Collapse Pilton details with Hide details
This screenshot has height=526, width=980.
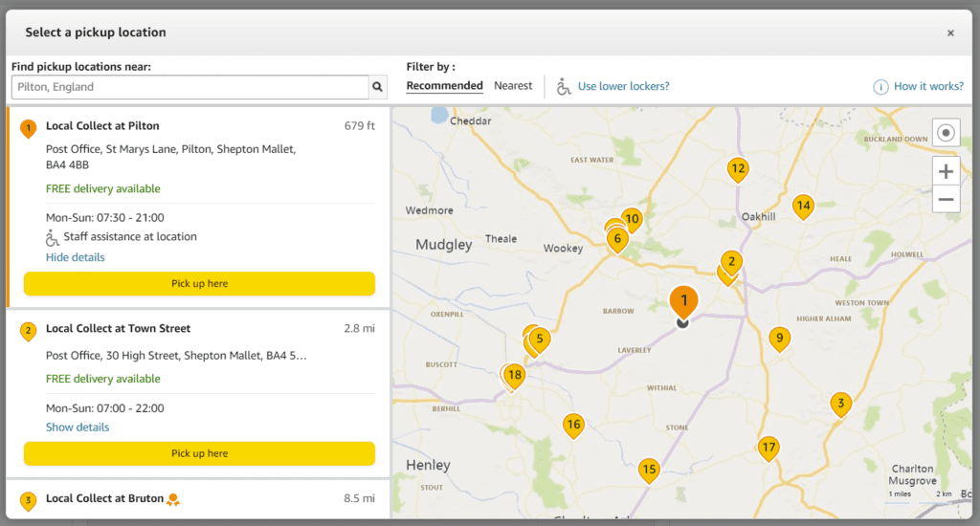pyautogui.click(x=75, y=257)
